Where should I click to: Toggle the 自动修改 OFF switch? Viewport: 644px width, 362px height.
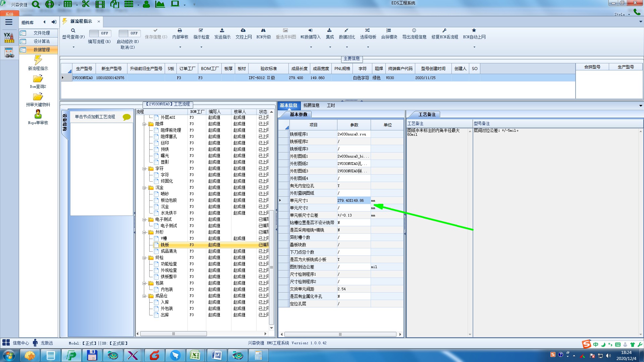(129, 33)
